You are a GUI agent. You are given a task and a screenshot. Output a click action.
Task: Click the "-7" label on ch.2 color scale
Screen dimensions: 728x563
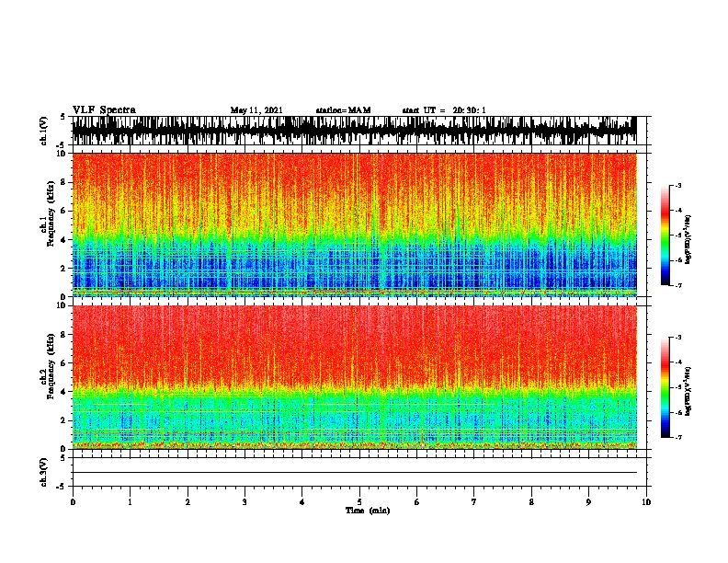coord(678,437)
